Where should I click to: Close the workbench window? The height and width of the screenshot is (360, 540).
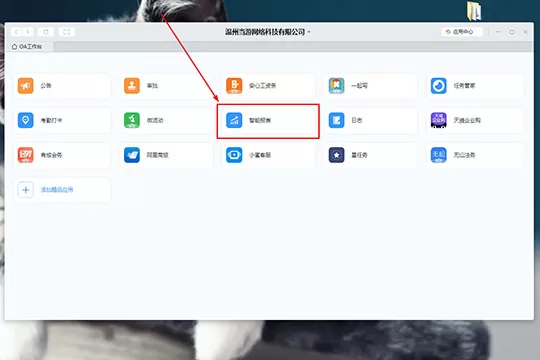(x=526, y=32)
